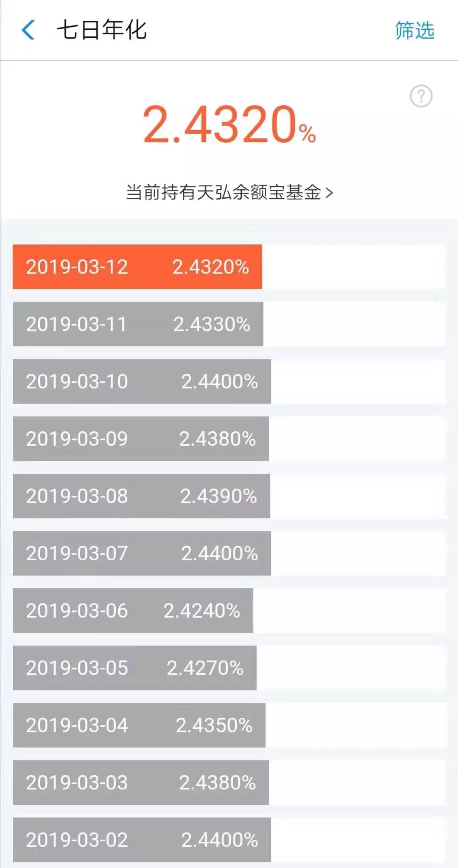The height and width of the screenshot is (868, 458).
Task: Select the 2019-03-08 2.4390% bar
Action: pos(141,496)
